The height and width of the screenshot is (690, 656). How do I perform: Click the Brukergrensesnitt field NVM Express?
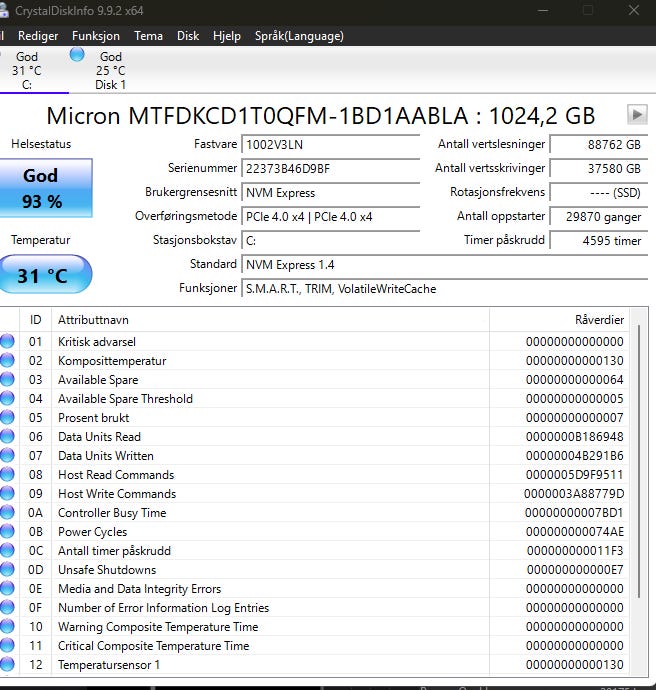point(330,193)
